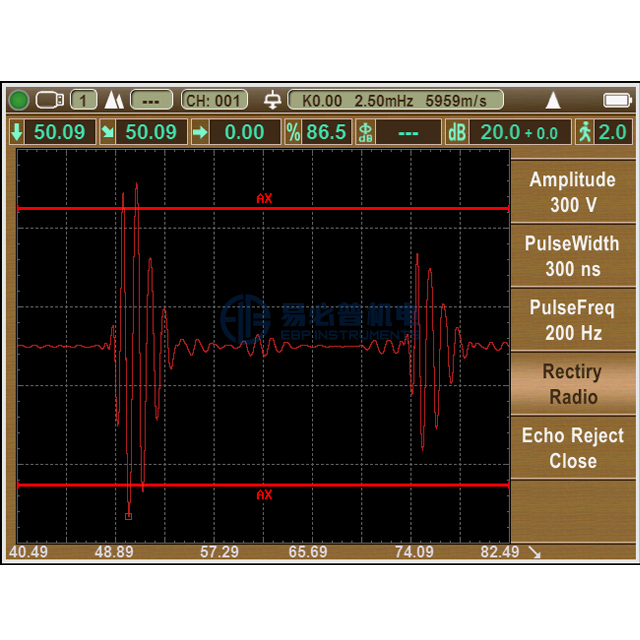The height and width of the screenshot is (640, 640).
Task: Click the step value 2.0
Action: click(613, 132)
